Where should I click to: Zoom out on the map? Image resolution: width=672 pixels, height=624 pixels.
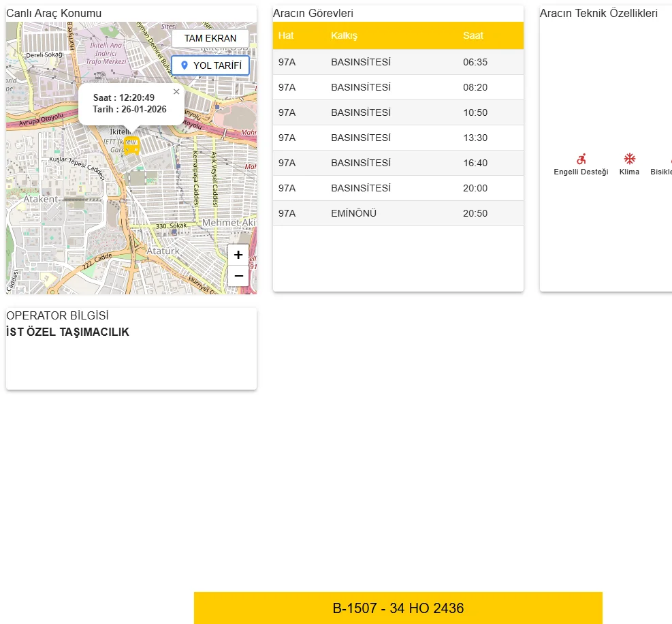[x=238, y=275]
